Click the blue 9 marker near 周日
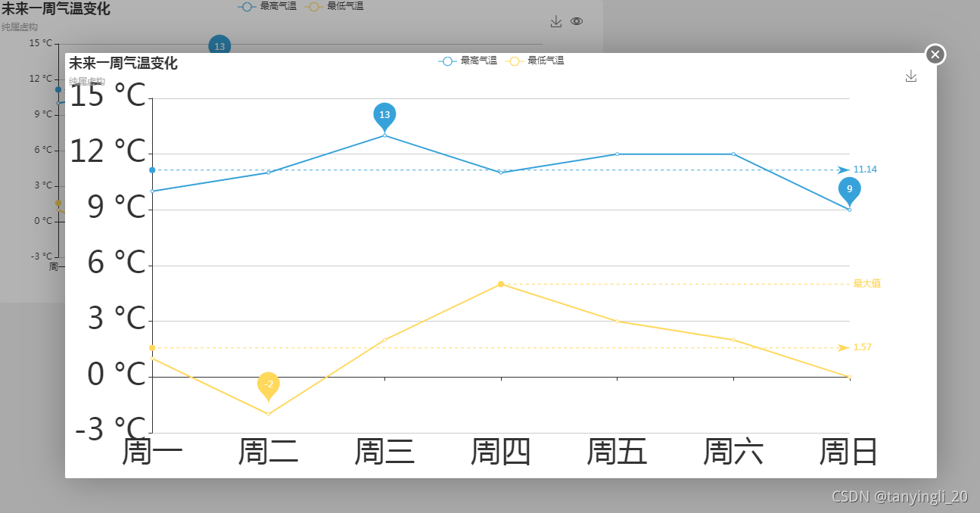This screenshot has height=513, width=980. [x=849, y=190]
